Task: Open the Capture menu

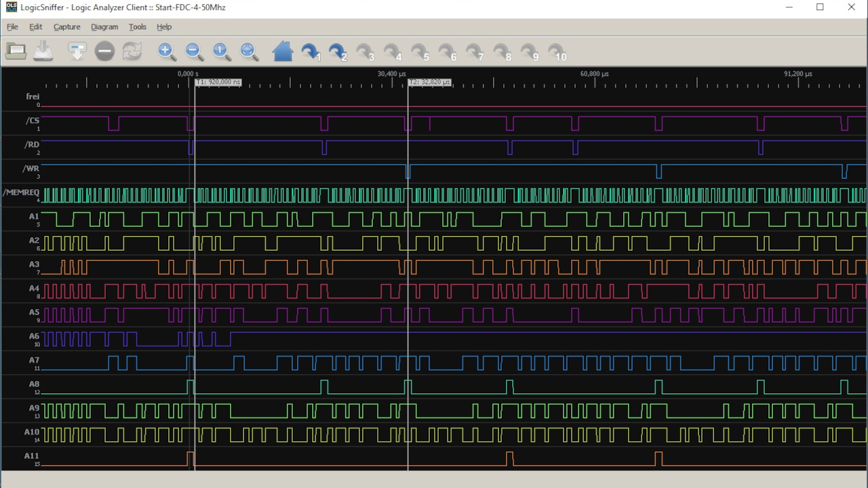Action: pyautogui.click(x=66, y=27)
